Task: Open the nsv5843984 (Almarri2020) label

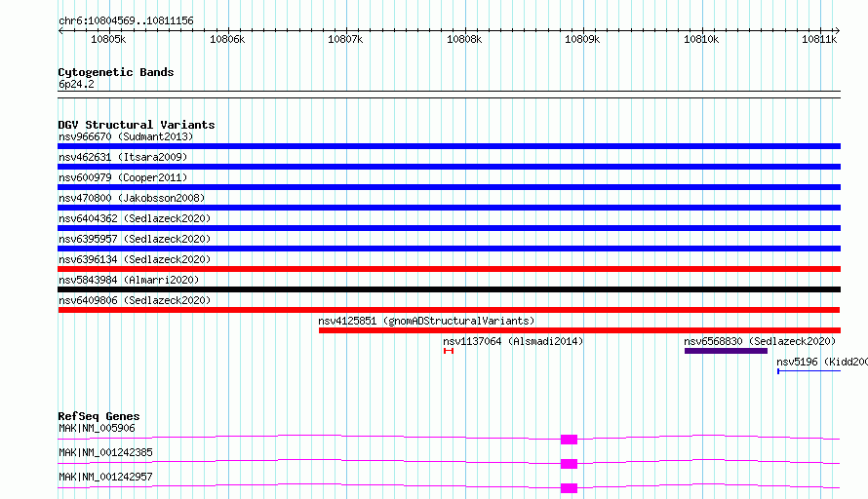Action: [x=129, y=280]
